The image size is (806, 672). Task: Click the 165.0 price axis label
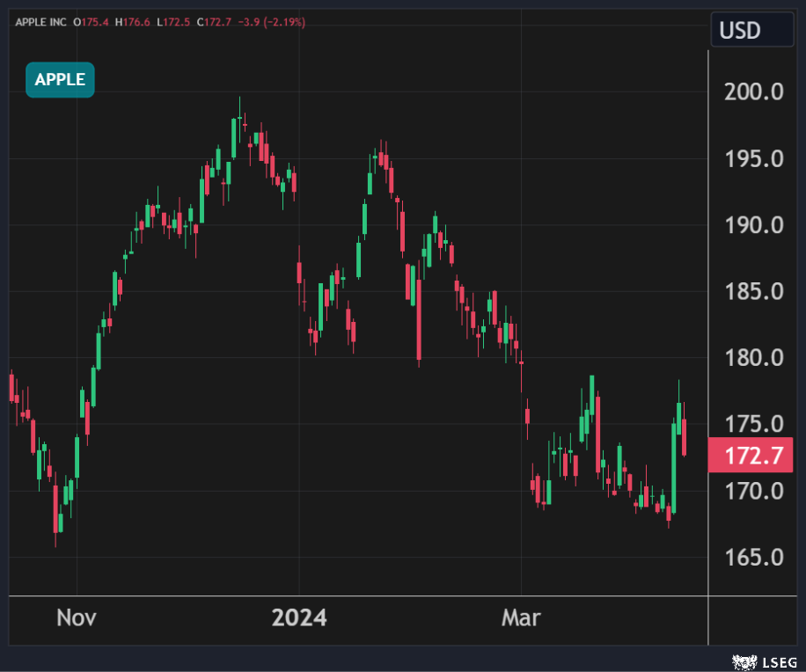[x=753, y=558]
